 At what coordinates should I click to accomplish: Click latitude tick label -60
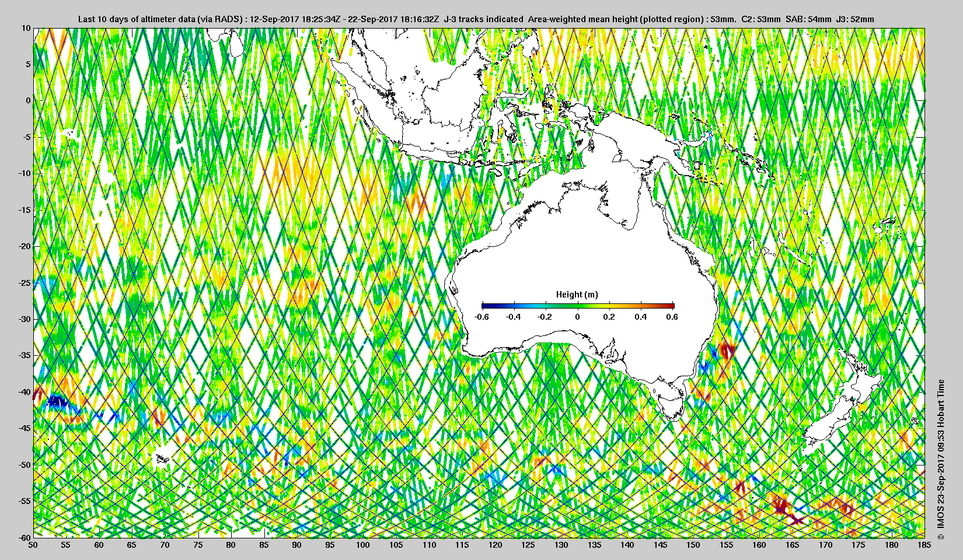(x=23, y=537)
